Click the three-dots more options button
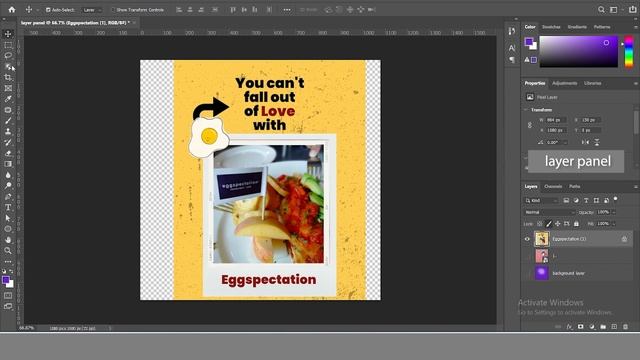This screenshot has width=640, height=360. coord(287,10)
